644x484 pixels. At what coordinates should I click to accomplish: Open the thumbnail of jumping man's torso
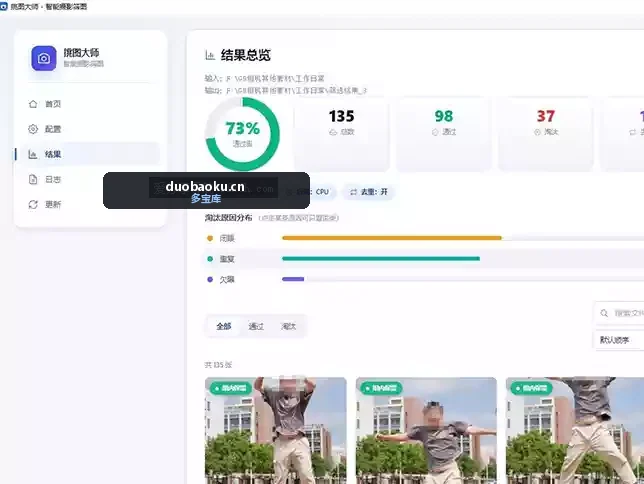click(575, 430)
